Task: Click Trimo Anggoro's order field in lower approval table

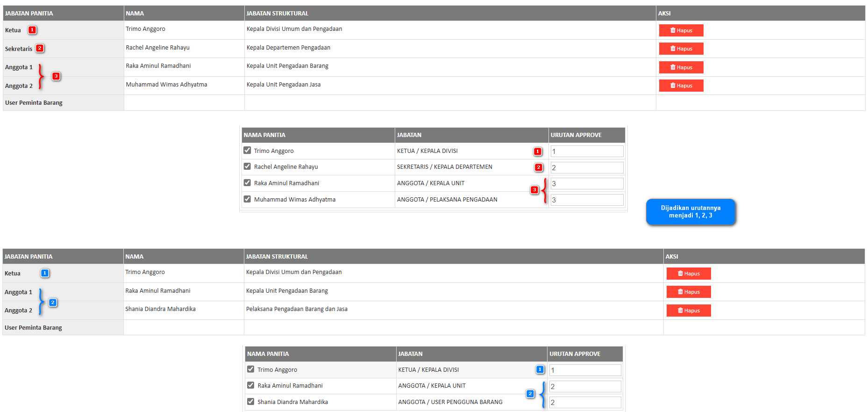Action: pos(585,370)
